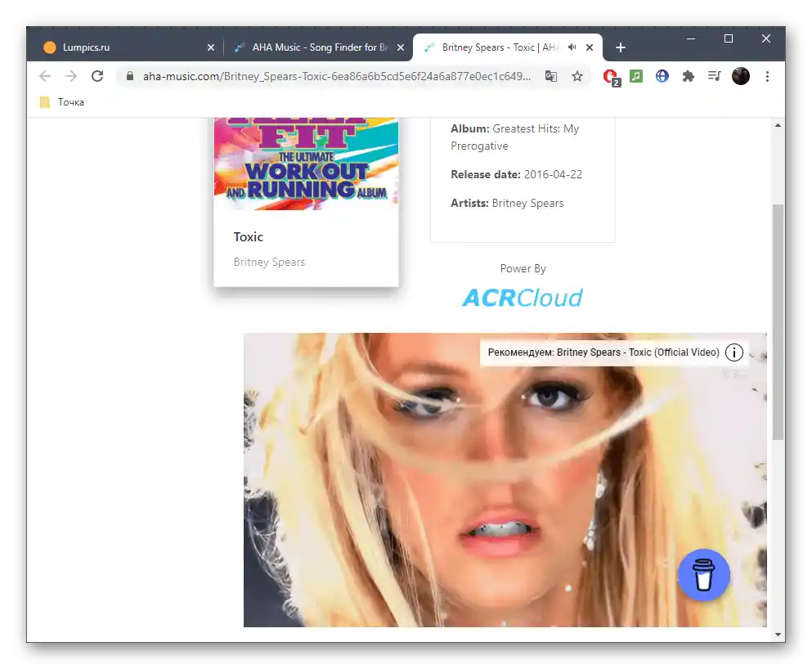Open Chrome three-dot menu
This screenshot has height=669, width=812.
click(767, 76)
